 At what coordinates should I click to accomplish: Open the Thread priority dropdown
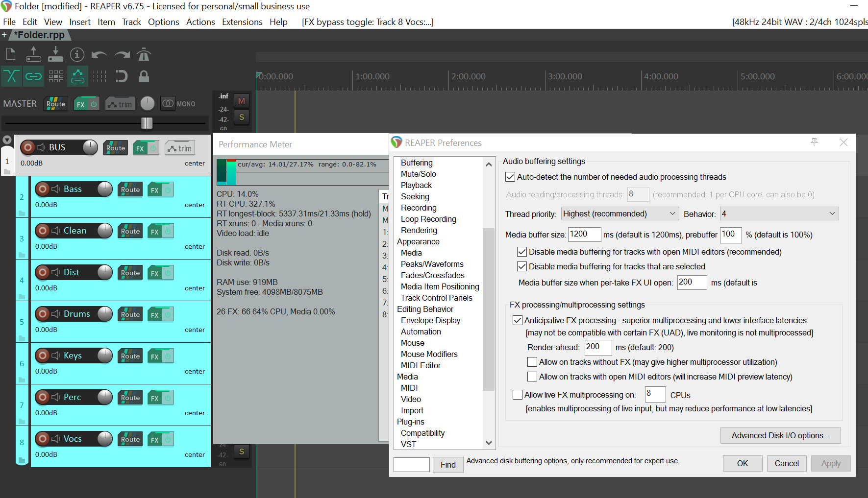620,214
